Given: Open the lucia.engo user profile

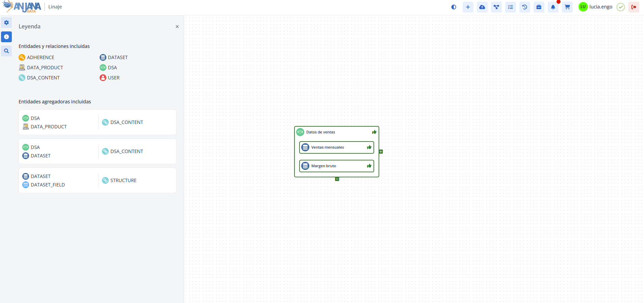Looking at the screenshot, I should tap(595, 7).
